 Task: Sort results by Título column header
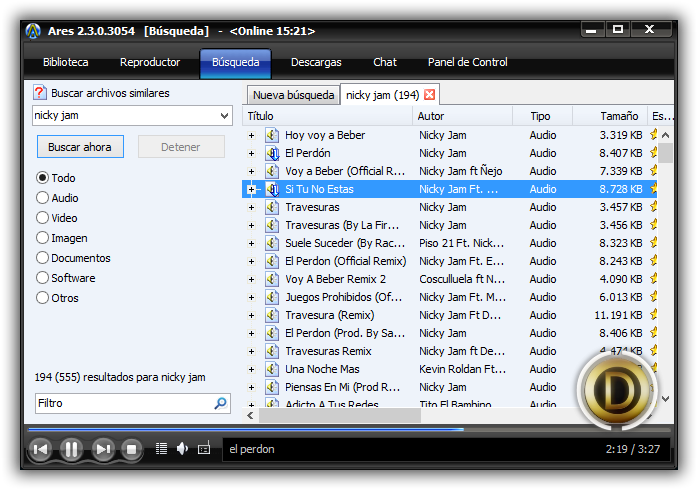click(x=328, y=116)
